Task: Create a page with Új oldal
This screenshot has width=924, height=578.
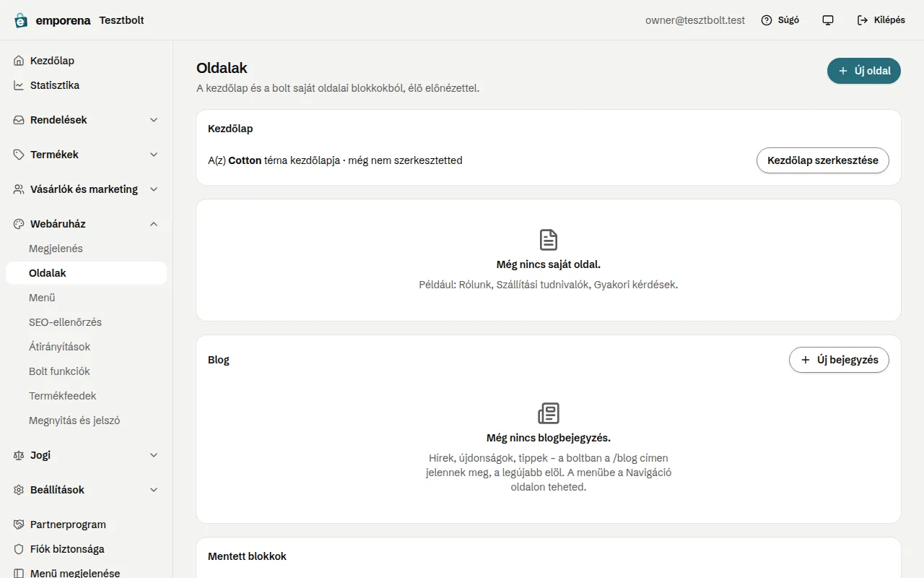Action: [x=864, y=71]
